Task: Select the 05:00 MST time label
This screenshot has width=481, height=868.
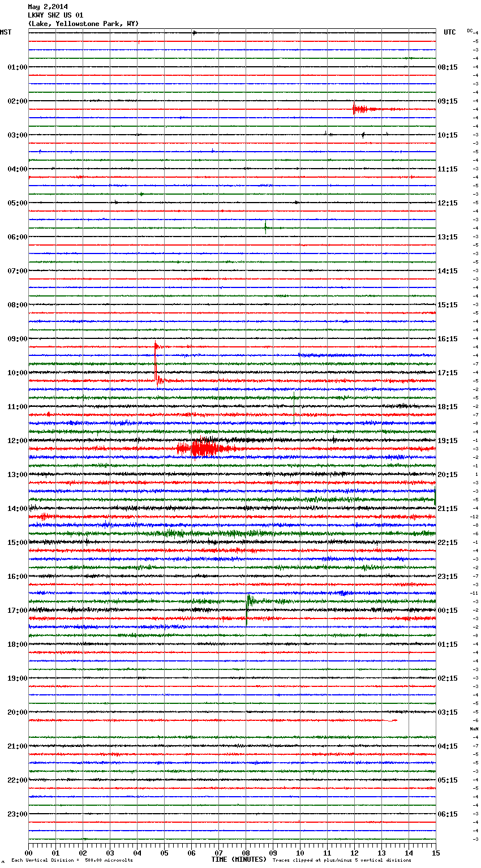Action: (x=18, y=203)
